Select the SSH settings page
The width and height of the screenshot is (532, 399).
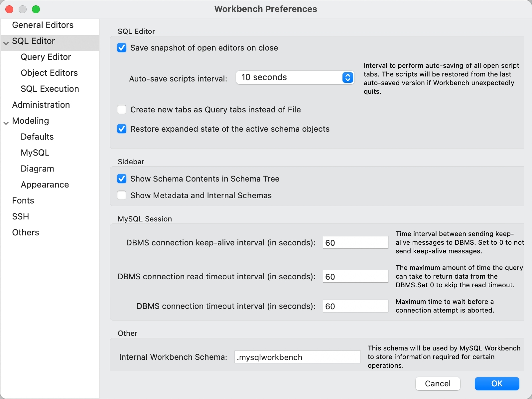pyautogui.click(x=20, y=216)
